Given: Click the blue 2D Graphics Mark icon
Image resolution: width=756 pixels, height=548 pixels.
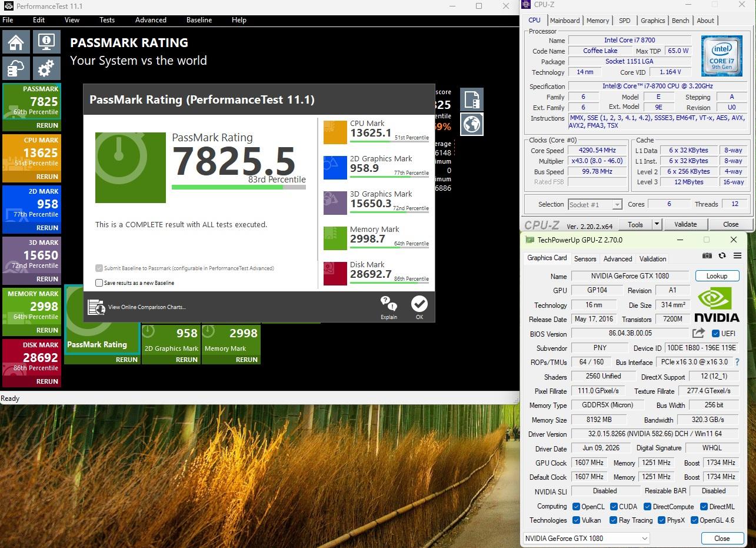Looking at the screenshot, I should (335, 167).
